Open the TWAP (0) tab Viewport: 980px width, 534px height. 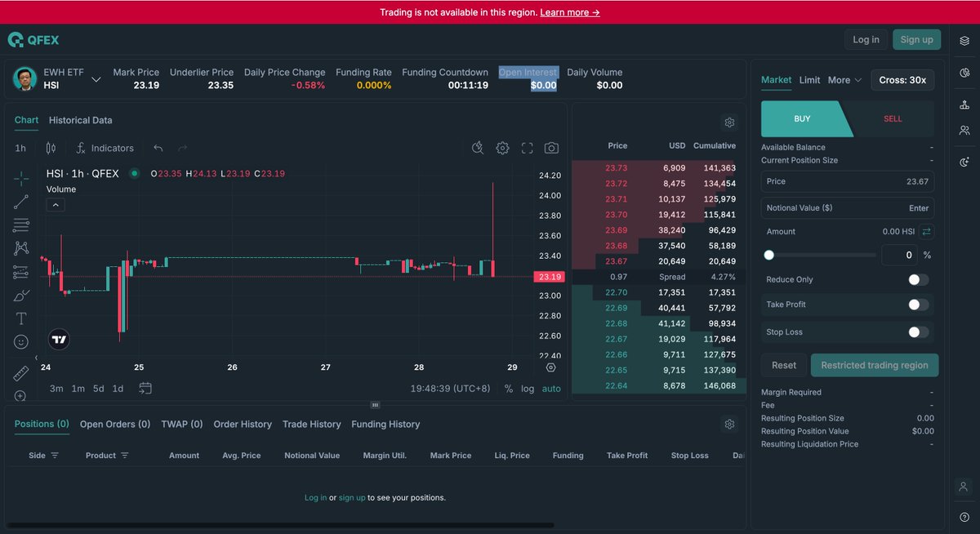tap(181, 425)
